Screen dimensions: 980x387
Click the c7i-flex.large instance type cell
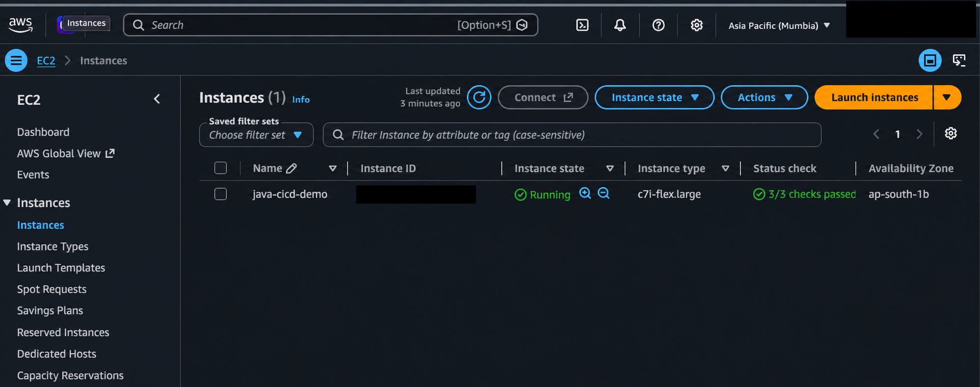[669, 194]
